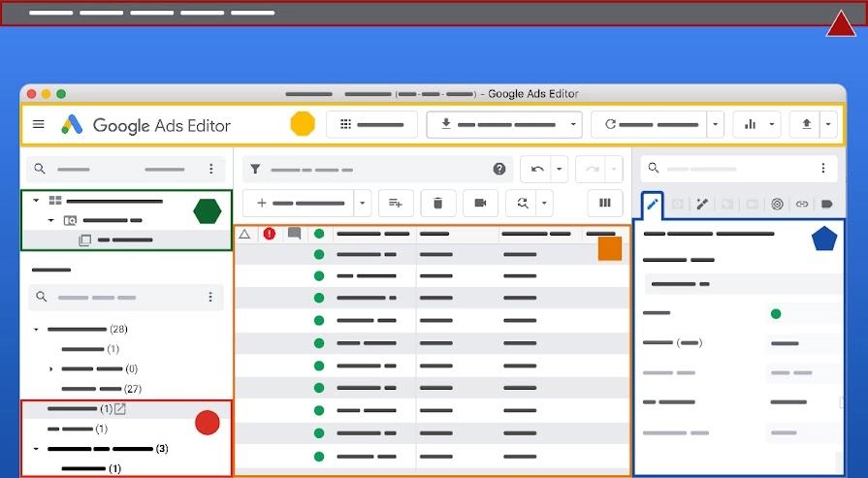Screen dimensions: 868x478
Task: Click the find and replace icon
Action: click(x=522, y=203)
